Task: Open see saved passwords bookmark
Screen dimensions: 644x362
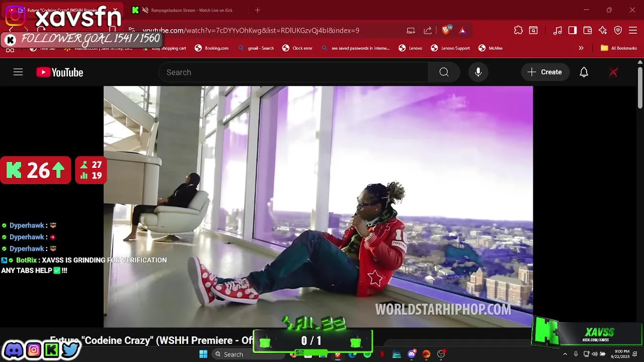Action: point(355,48)
